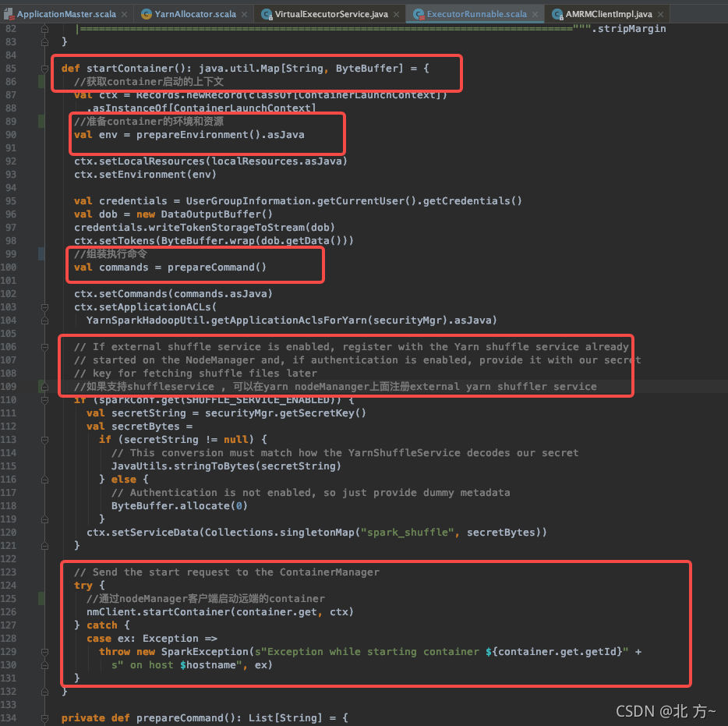The height and width of the screenshot is (726, 728).
Task: Open the VirtualExecutorService.java tab
Action: 331,14
